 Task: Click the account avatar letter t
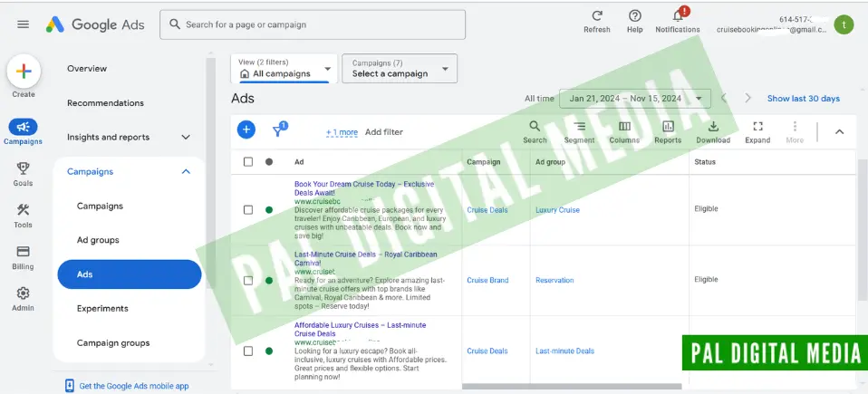click(x=844, y=24)
